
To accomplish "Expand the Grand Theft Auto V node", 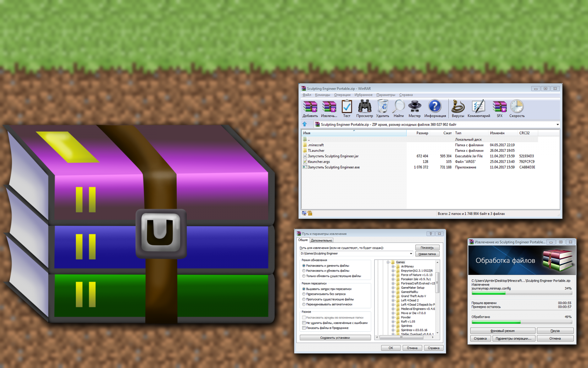I will pos(393,296).
